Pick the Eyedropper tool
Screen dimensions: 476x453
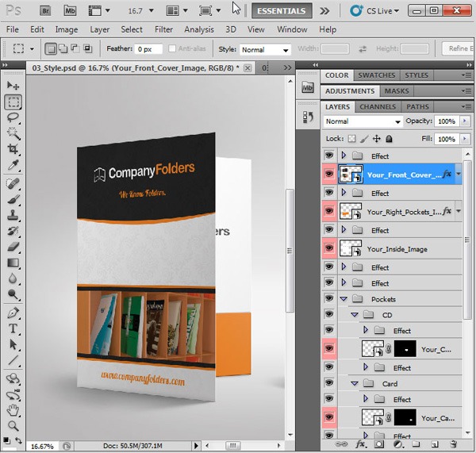(x=13, y=166)
